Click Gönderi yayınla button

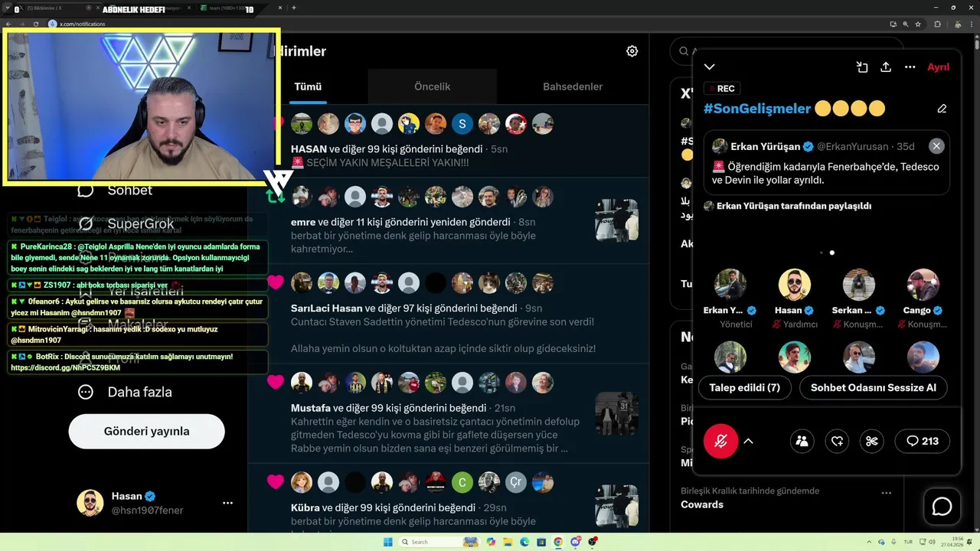(147, 431)
